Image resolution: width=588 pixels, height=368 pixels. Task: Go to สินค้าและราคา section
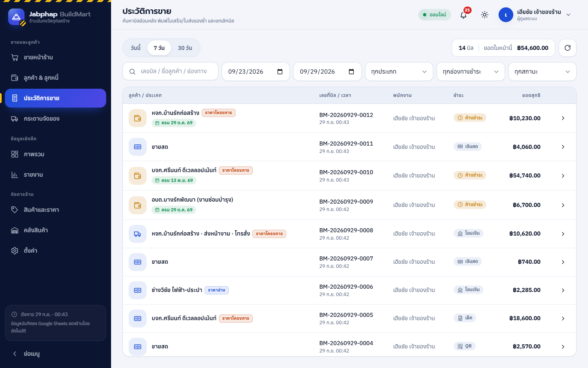(x=56, y=210)
